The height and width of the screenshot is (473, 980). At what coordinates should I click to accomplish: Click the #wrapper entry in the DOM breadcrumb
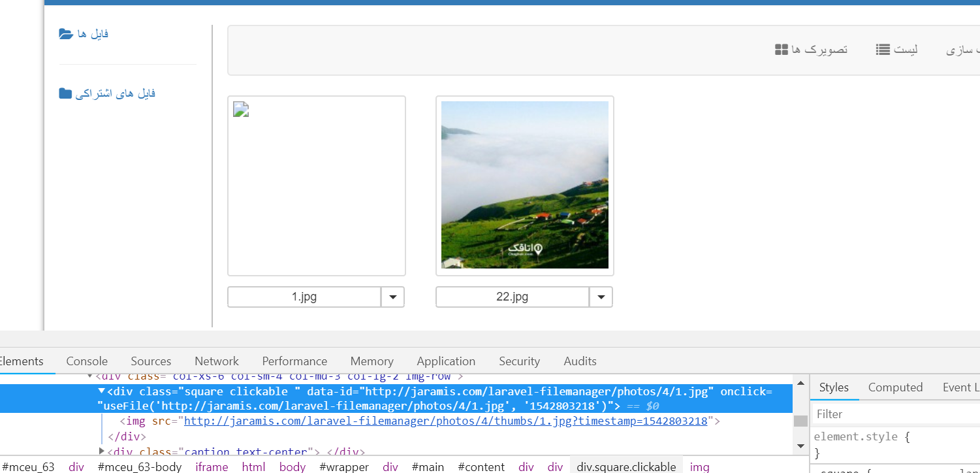[343, 466]
